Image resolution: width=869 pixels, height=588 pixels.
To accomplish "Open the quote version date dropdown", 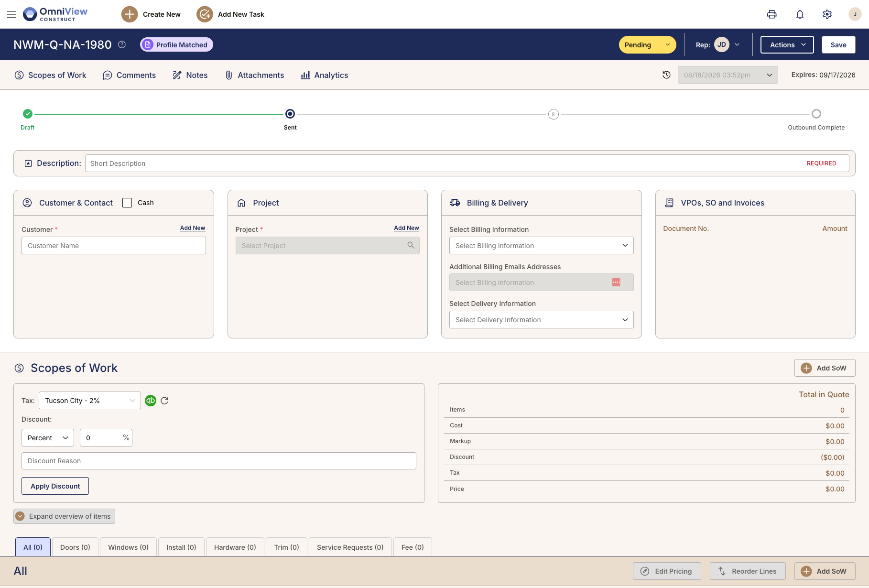I will point(728,75).
